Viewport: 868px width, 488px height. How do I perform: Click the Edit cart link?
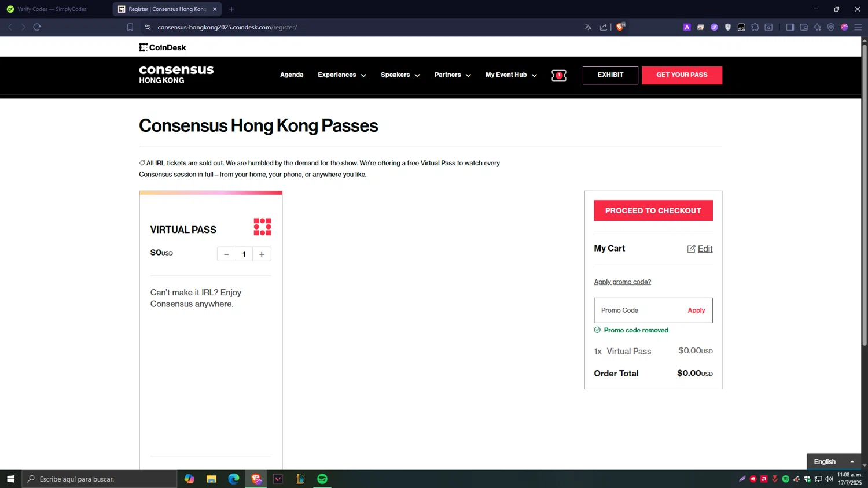click(x=705, y=249)
